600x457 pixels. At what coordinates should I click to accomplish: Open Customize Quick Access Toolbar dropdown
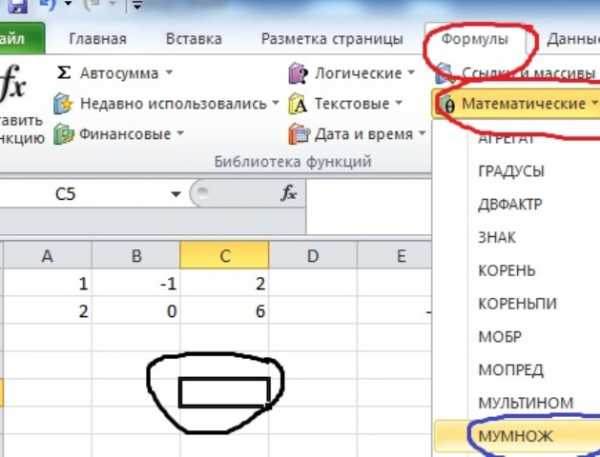point(137,5)
